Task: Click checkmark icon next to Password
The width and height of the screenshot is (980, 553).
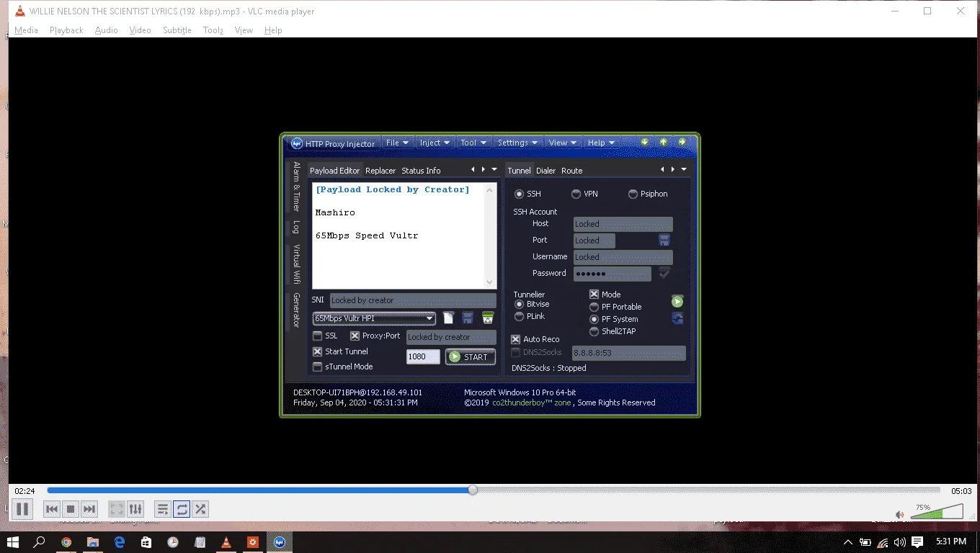Action: point(664,273)
